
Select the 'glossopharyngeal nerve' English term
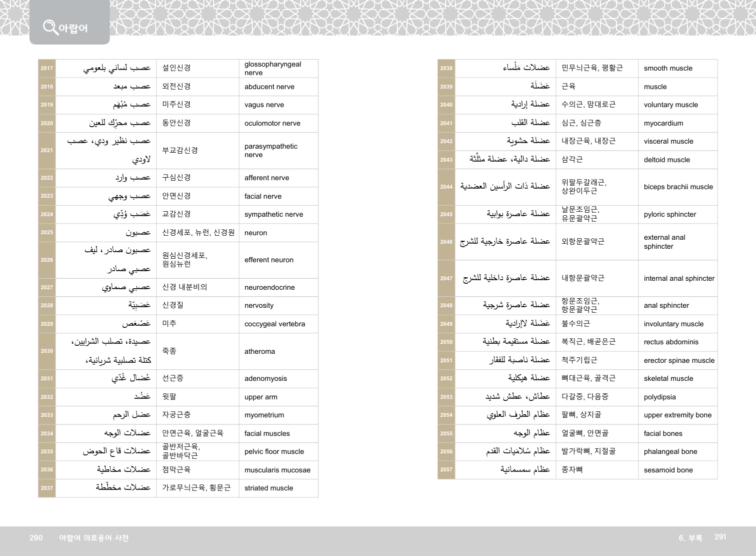[272, 69]
